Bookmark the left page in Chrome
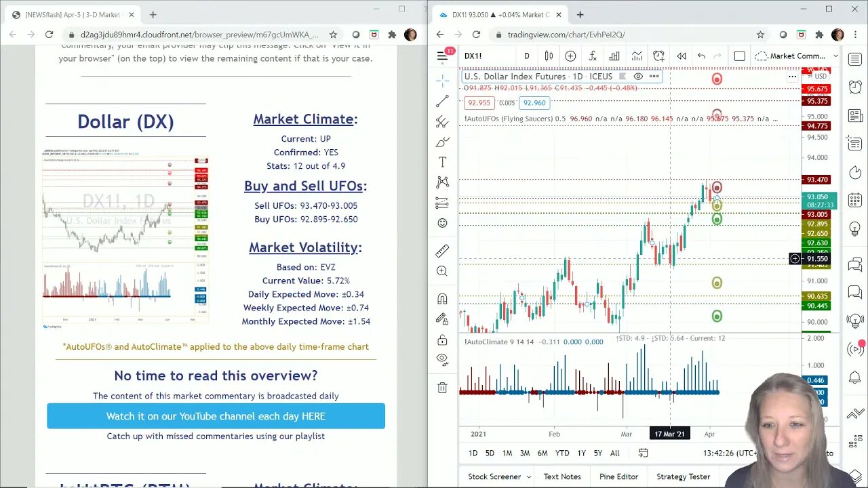 (333, 35)
